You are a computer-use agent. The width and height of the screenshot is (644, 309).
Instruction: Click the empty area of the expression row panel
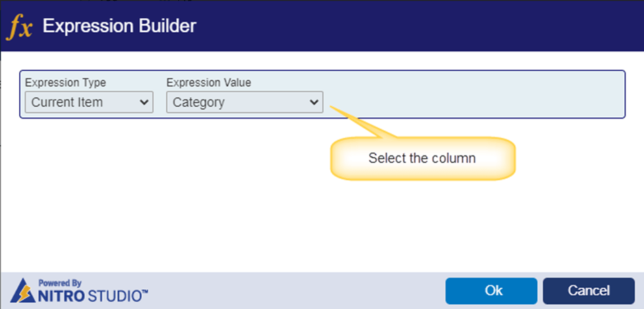[472, 95]
